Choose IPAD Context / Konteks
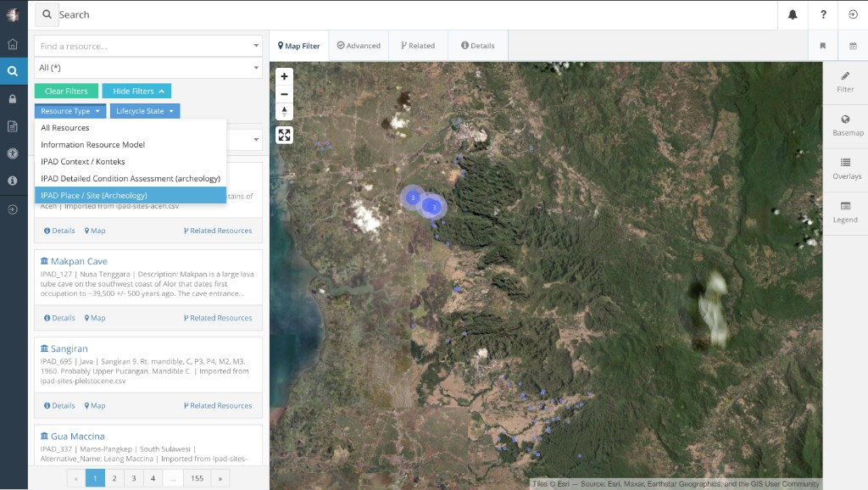Image resolution: width=868 pixels, height=490 pixels. point(131,162)
